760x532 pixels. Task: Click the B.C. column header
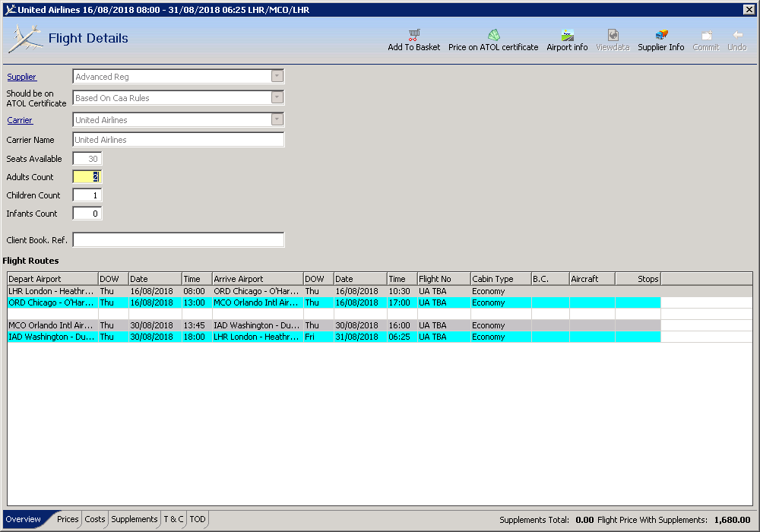click(550, 279)
